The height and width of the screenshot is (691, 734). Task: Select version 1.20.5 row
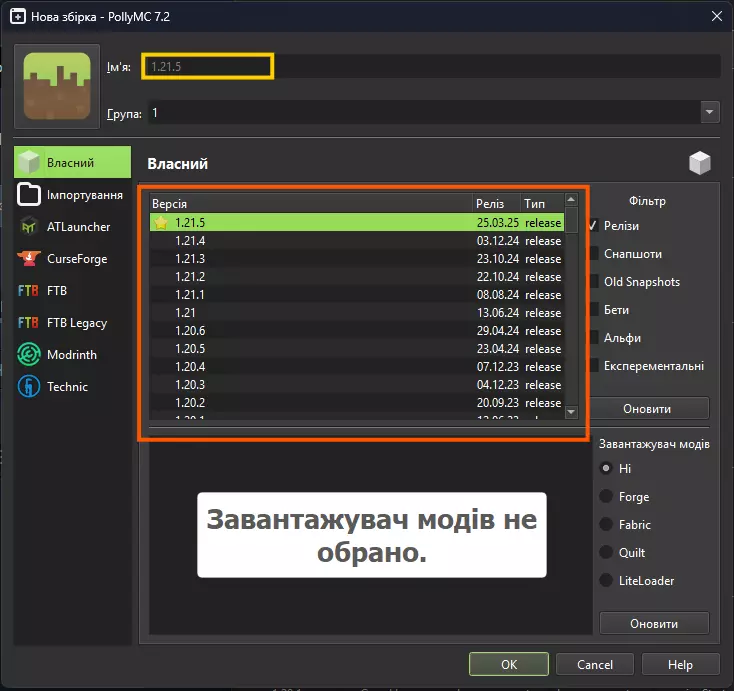pos(357,349)
